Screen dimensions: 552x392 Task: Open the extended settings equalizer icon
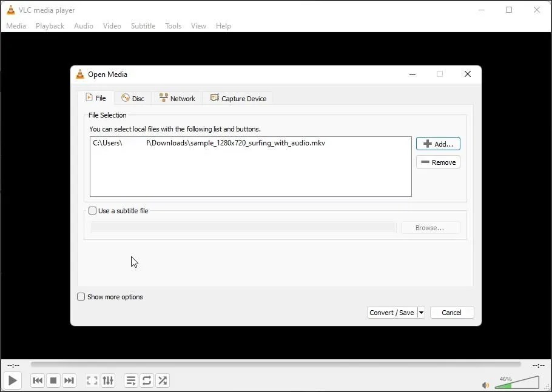(108, 380)
